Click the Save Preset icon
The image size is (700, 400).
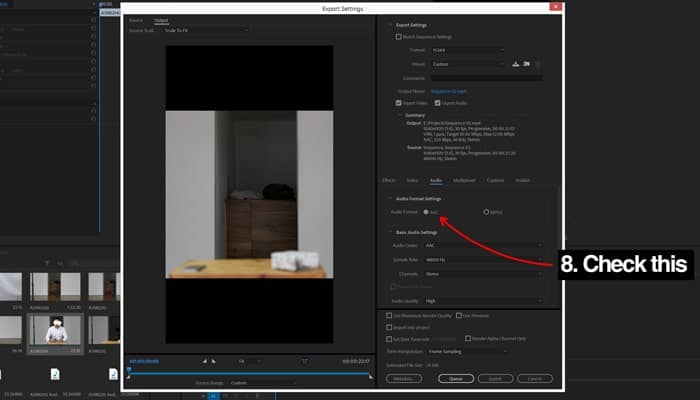pyautogui.click(x=516, y=64)
